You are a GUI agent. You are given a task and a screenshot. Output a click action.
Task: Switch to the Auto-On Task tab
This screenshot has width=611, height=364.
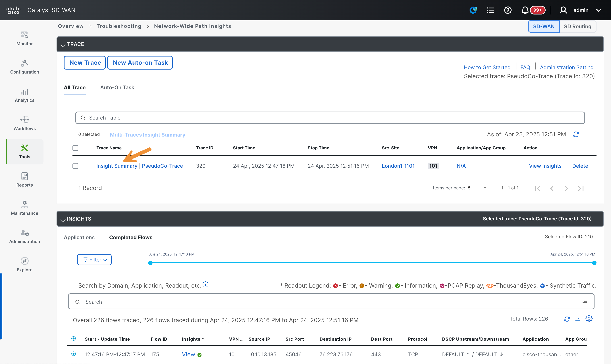[x=117, y=88]
